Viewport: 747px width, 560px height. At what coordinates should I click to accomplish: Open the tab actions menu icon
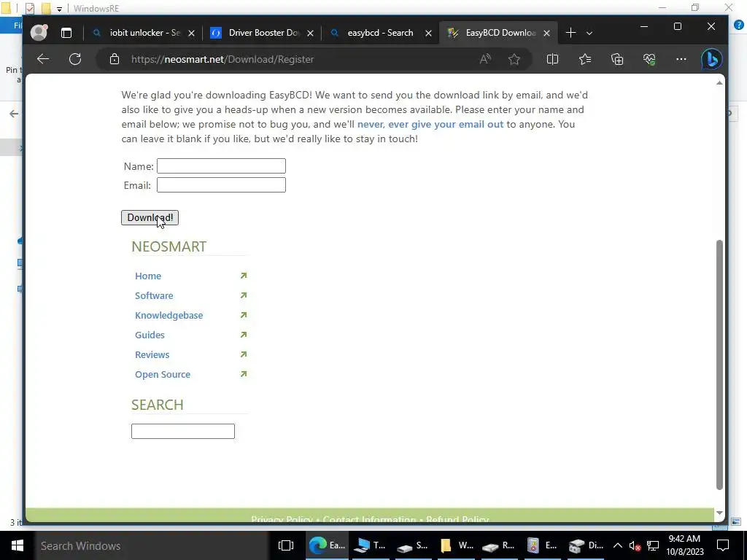(66, 33)
